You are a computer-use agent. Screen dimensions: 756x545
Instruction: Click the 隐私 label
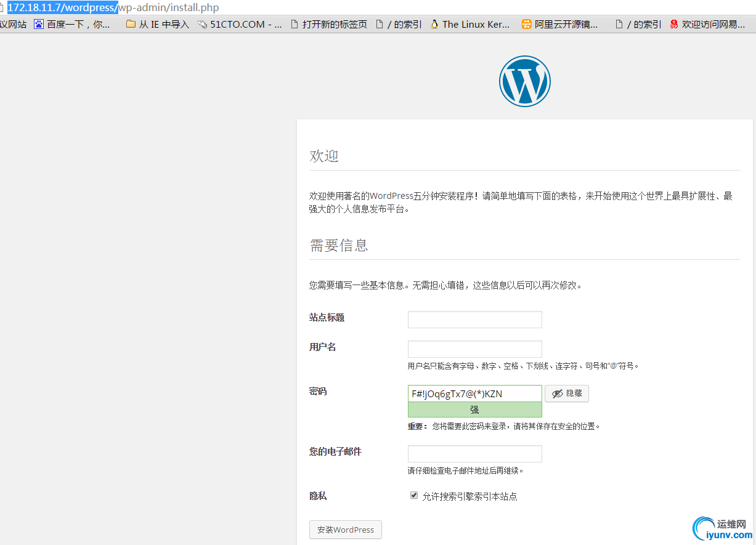318,496
